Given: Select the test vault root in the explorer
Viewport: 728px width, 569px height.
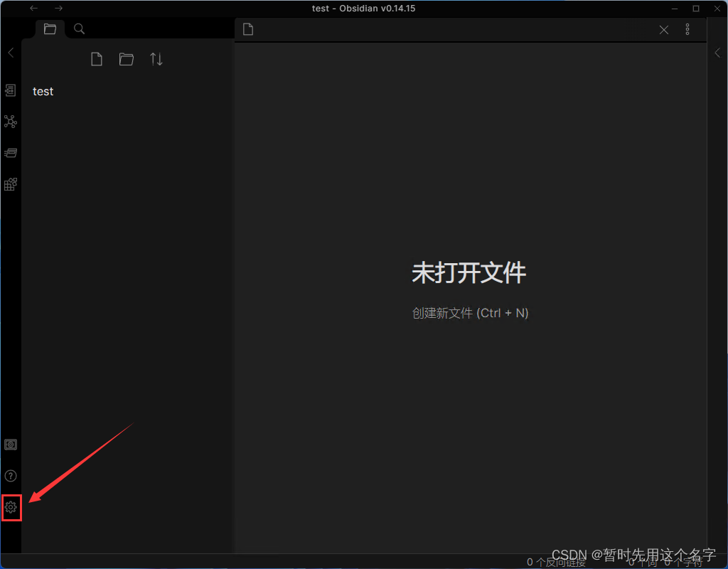Looking at the screenshot, I should click(x=43, y=91).
